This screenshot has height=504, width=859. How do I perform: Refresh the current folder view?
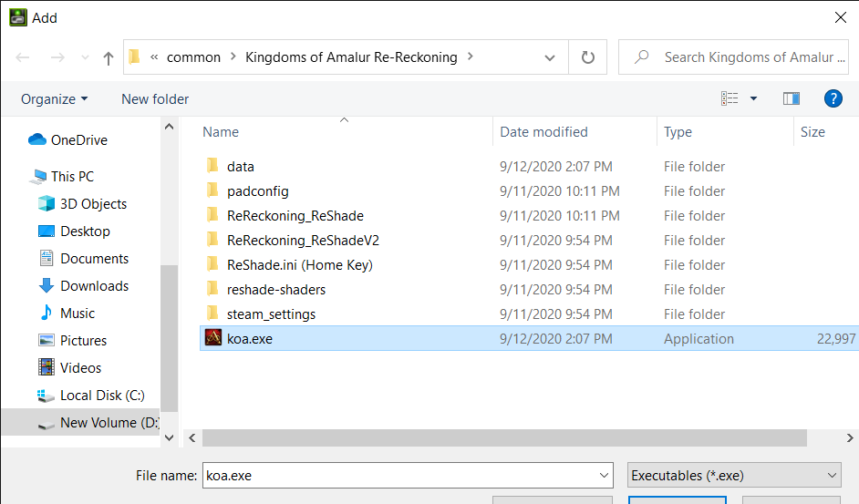[588, 57]
